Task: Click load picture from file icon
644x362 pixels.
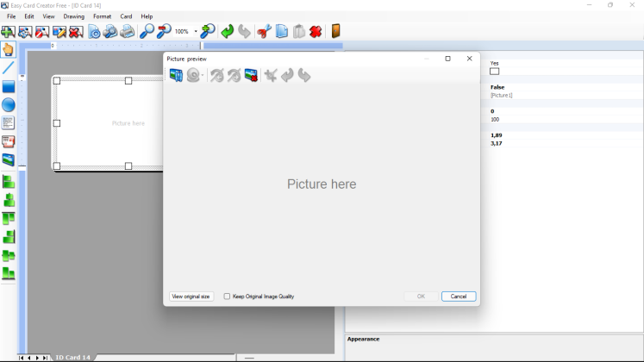Action: tap(176, 75)
